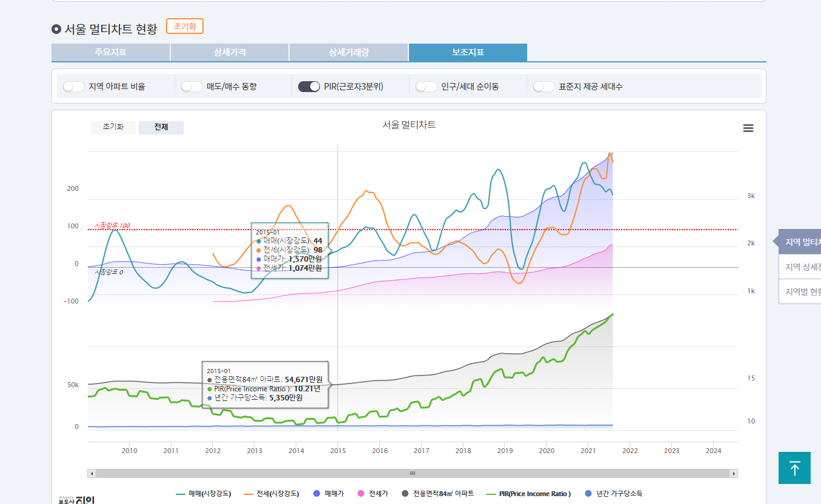Open the 지역 상세 side menu item
821x504 pixels.
(x=800, y=267)
